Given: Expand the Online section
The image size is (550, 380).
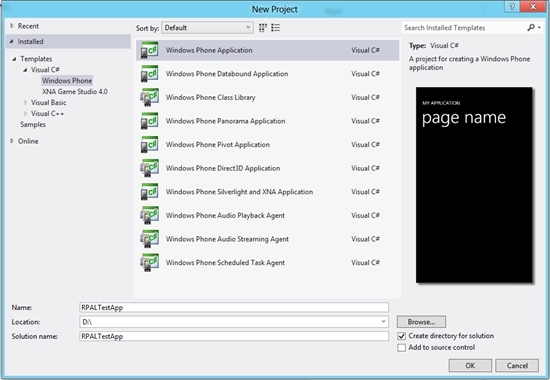Looking at the screenshot, I should pos(12,141).
